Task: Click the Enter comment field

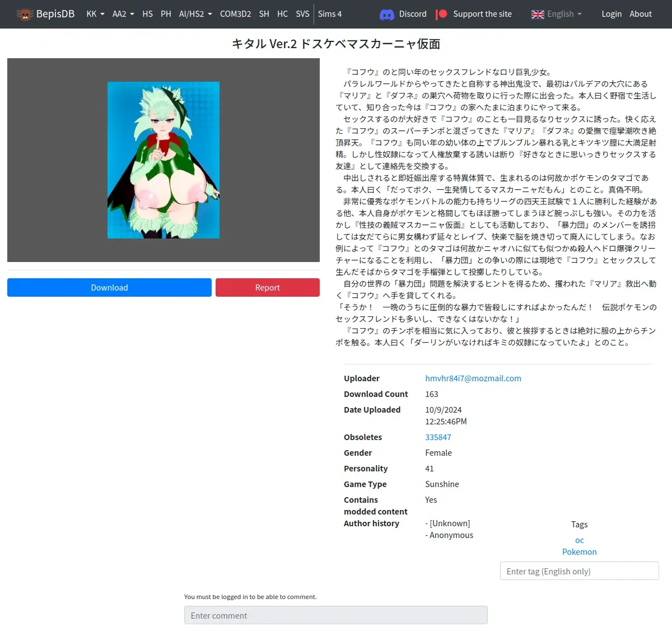Action: pos(336,615)
